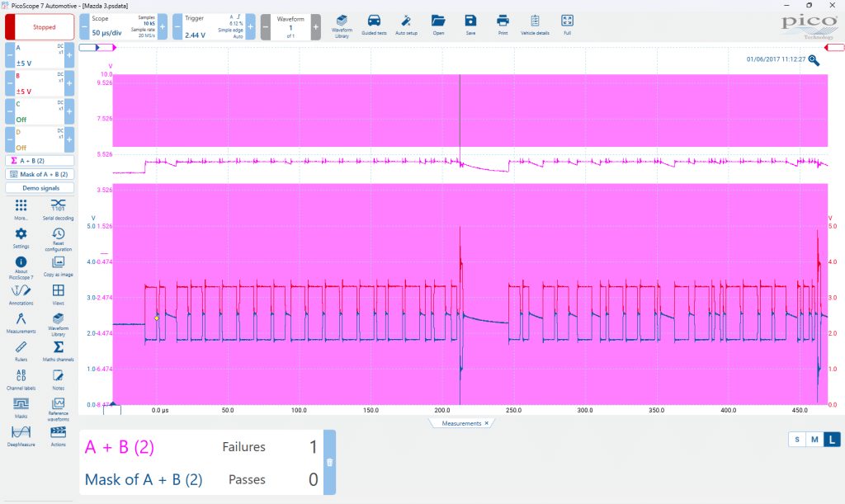845x504 pixels.
Task: Increase Channel A input range
Action: pos(69,55)
